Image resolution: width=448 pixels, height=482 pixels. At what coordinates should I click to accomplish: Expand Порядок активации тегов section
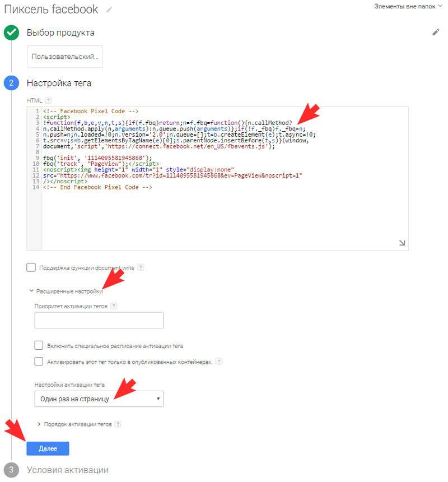pos(74,424)
